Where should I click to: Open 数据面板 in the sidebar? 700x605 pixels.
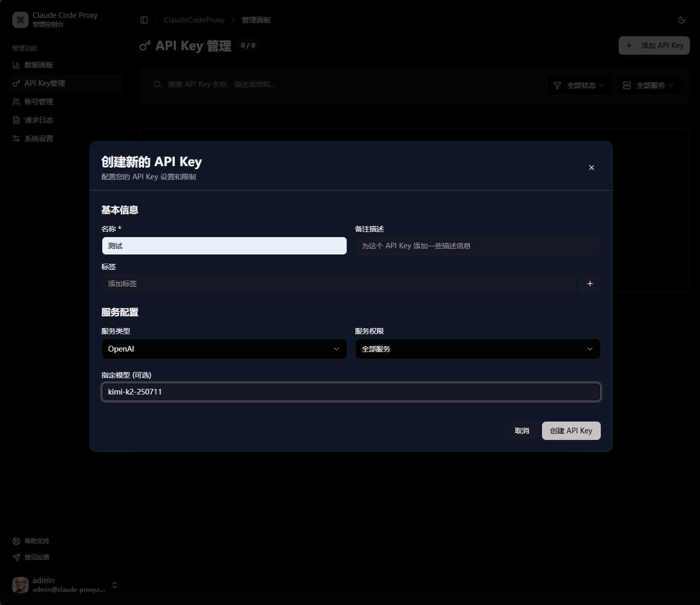click(65, 65)
